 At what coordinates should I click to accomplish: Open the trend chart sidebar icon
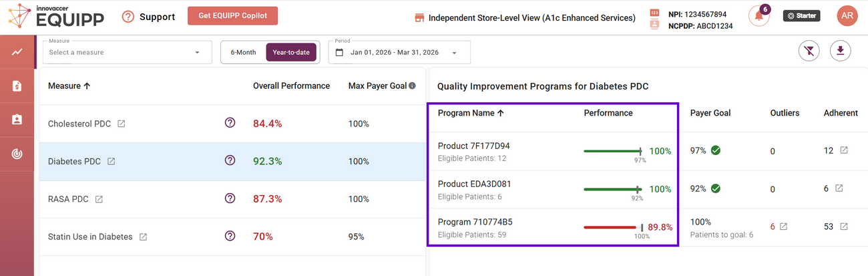pos(17,51)
